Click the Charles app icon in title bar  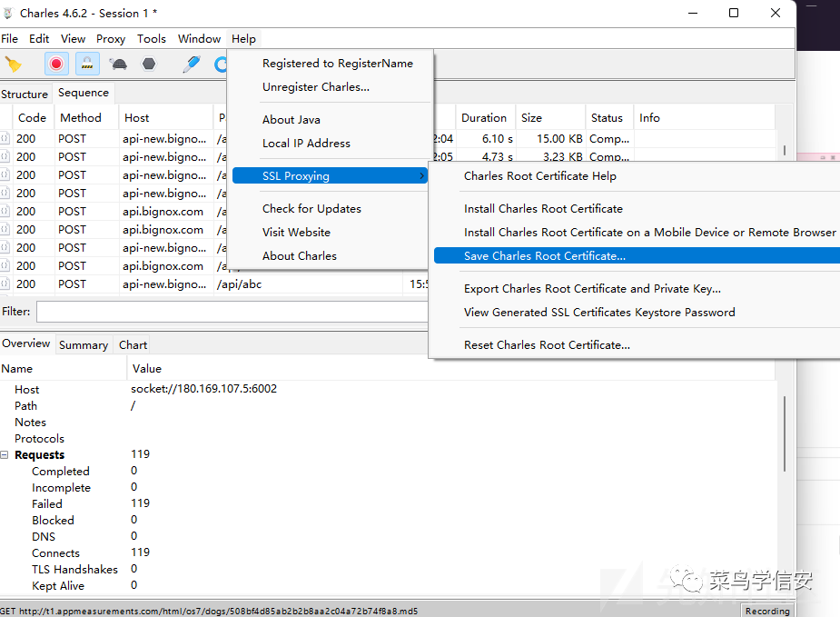click(x=9, y=13)
